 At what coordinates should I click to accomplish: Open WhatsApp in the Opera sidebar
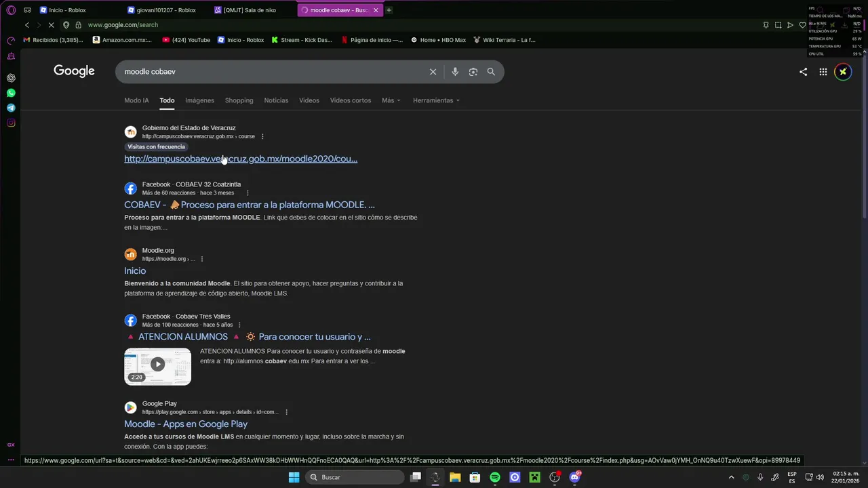[x=11, y=93]
